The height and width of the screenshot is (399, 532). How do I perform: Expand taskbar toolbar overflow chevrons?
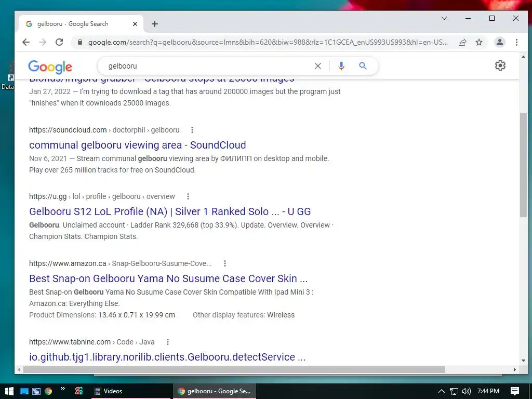(63, 389)
